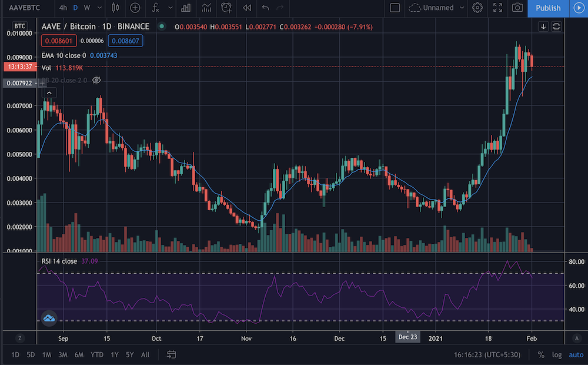Image resolution: width=588 pixels, height=365 pixels.
Task: Set time range to 6M
Action: [x=79, y=354]
